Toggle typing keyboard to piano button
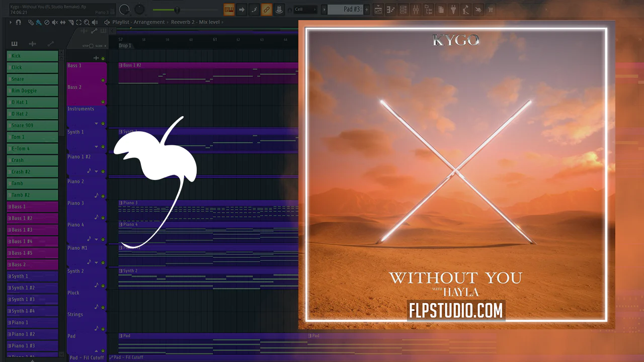644x362 pixels. [x=229, y=10]
